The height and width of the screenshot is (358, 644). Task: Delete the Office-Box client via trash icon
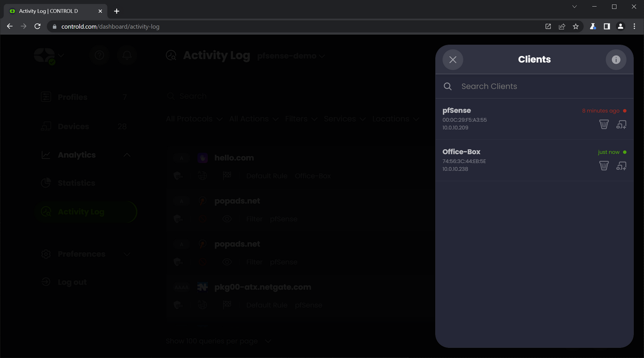click(x=604, y=166)
